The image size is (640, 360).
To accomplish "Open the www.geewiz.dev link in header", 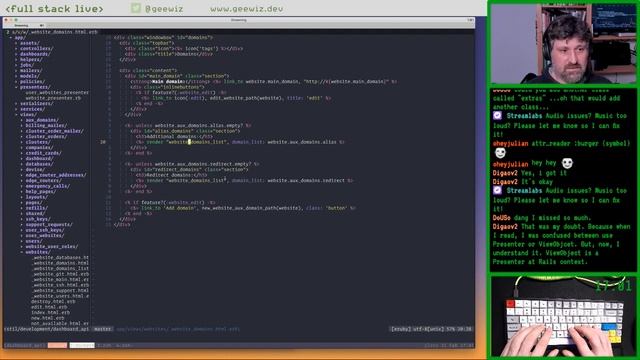I will [247, 9].
